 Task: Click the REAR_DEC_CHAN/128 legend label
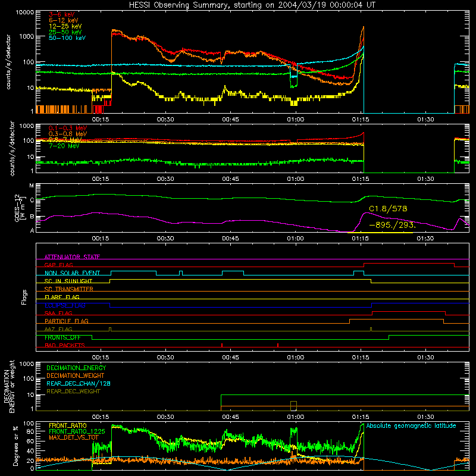coord(79,383)
